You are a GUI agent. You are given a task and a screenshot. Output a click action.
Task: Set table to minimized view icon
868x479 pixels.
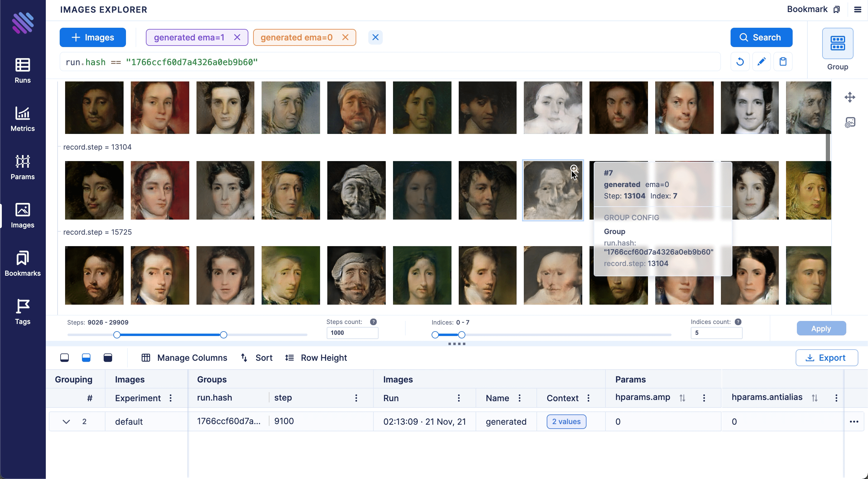(64, 357)
